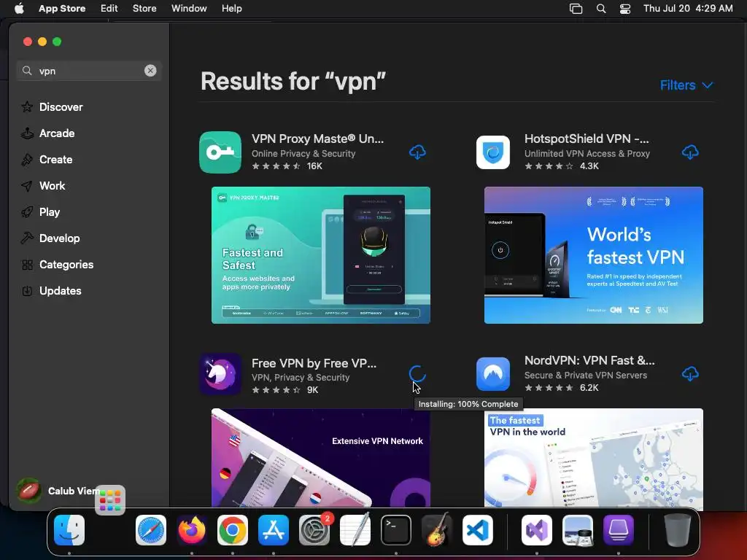Click Free VPN 9K star rating
Image resolution: width=747 pixels, height=560 pixels.
(x=285, y=390)
